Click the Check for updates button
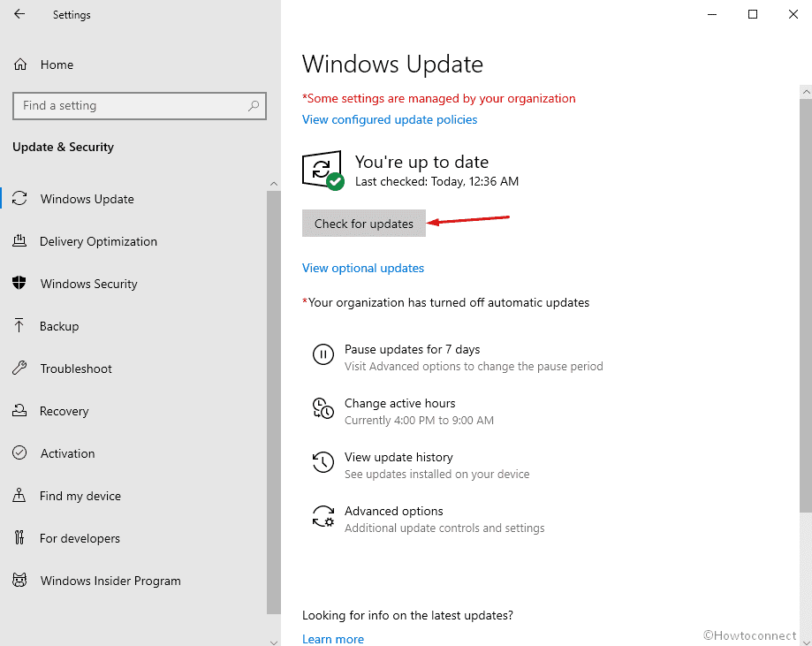 tap(363, 224)
